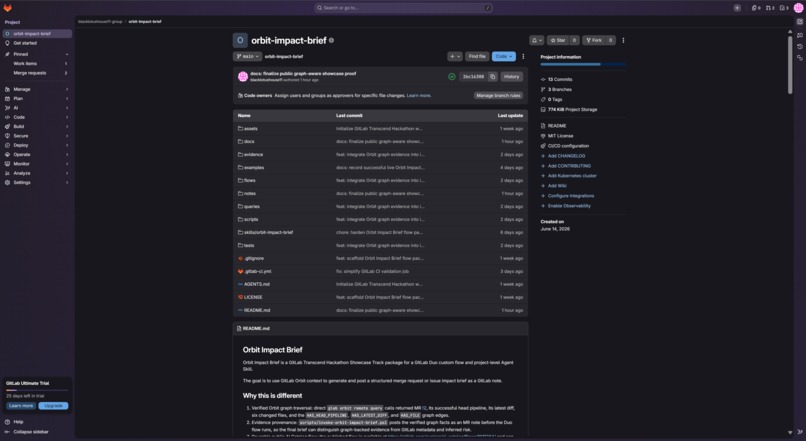806x441 pixels.
Task: Open the Monitor sidebar section
Action: click(36, 163)
